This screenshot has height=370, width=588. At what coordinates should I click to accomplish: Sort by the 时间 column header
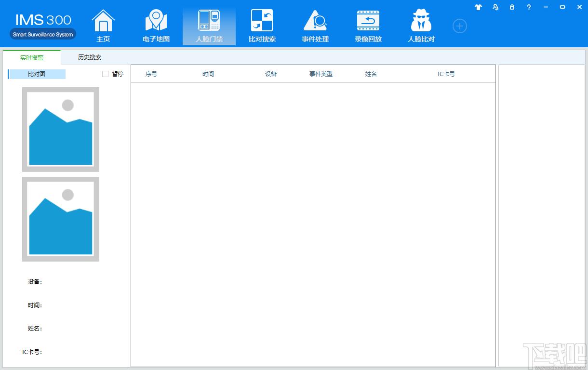(x=208, y=74)
